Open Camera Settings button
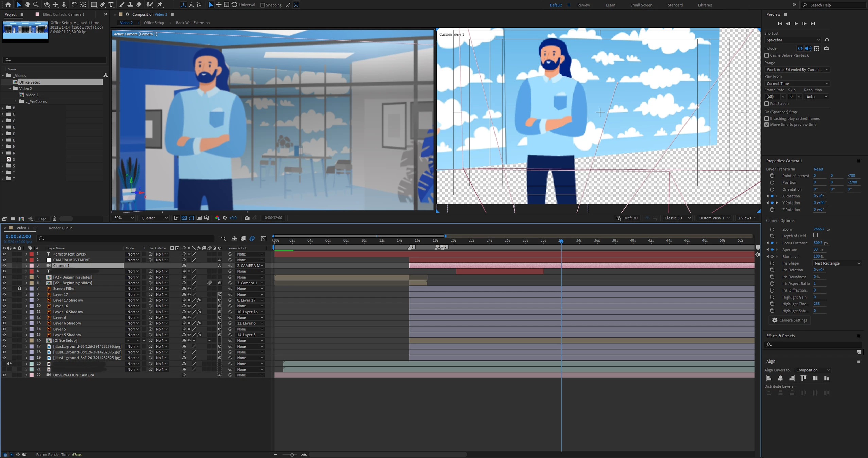The width and height of the screenshot is (868, 458). point(789,320)
